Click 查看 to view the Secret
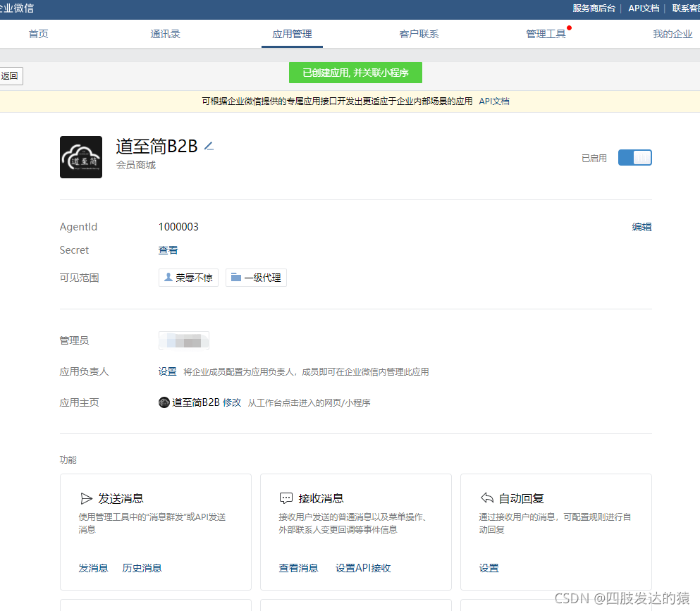 point(168,250)
